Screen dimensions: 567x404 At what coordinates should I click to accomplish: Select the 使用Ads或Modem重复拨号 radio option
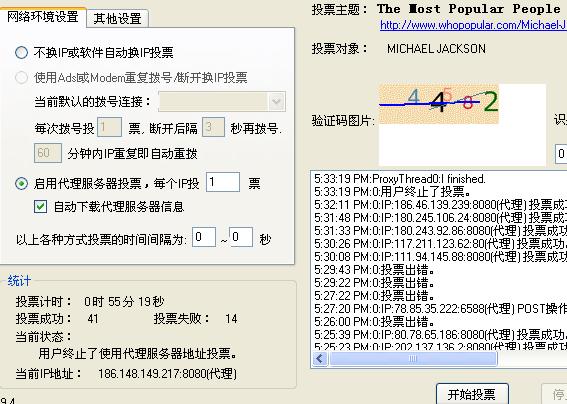coord(21,77)
